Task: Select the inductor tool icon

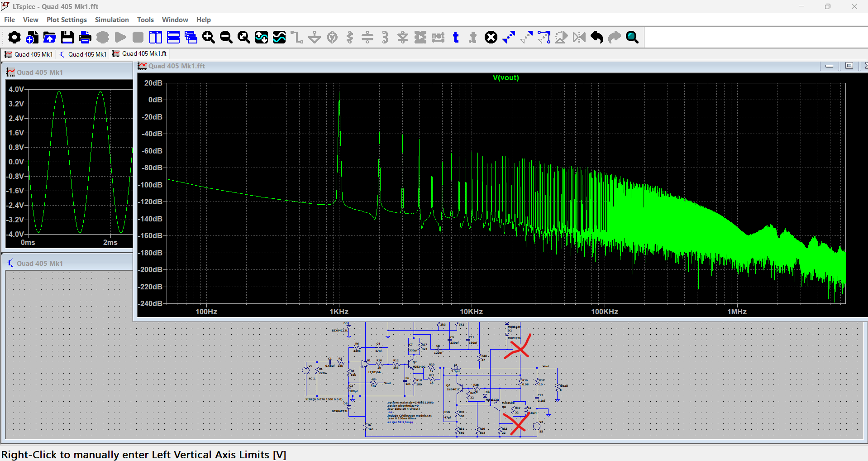Action: click(x=385, y=37)
